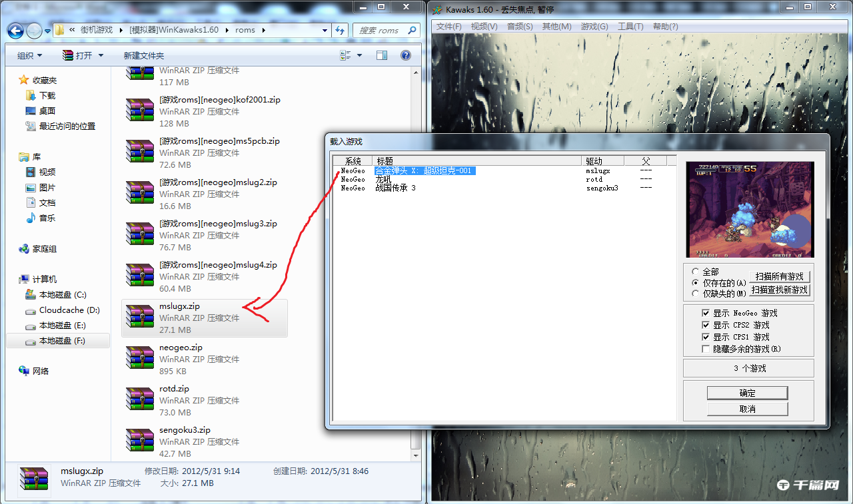The height and width of the screenshot is (504, 853).
Task: Select the 仅缺失的 radio option
Action: point(696,294)
